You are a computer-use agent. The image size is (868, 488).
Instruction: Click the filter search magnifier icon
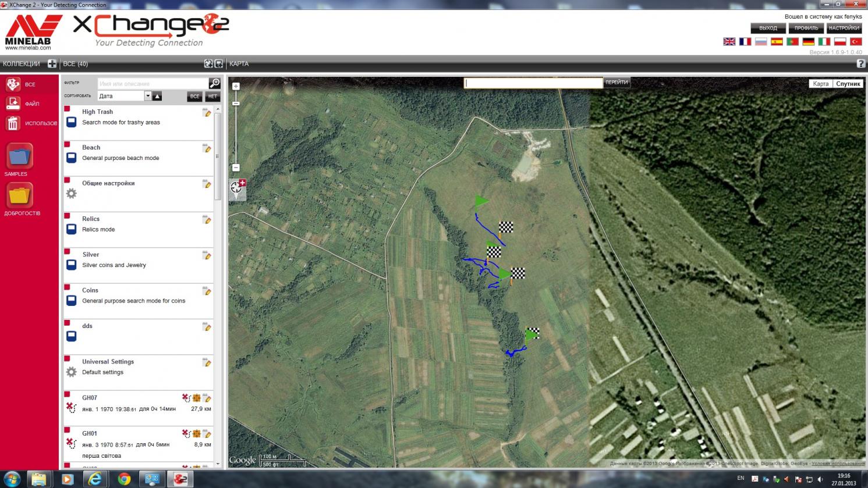coord(215,83)
